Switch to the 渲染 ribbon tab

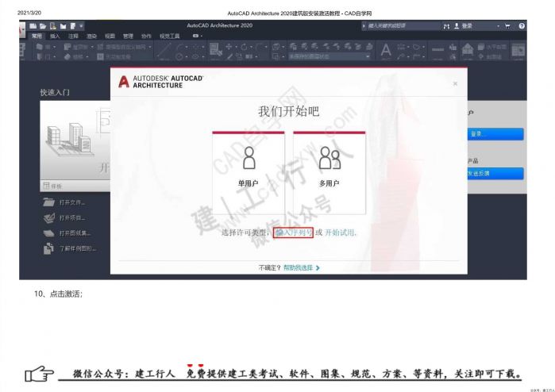click(91, 36)
